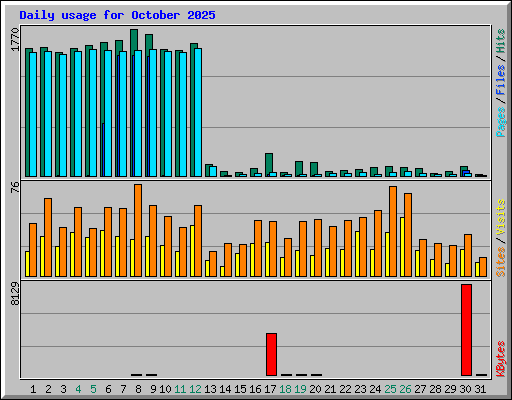
Task: Click the cyan Pages legend label
Action: pos(500,122)
